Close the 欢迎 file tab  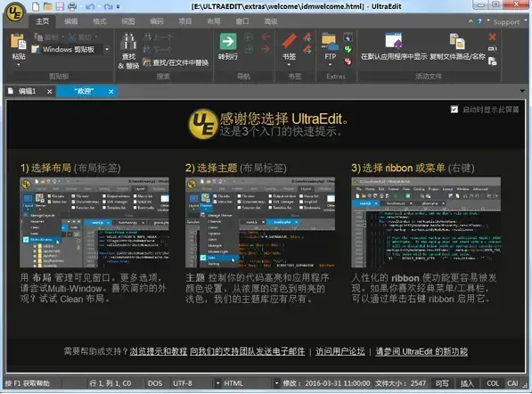click(111, 92)
